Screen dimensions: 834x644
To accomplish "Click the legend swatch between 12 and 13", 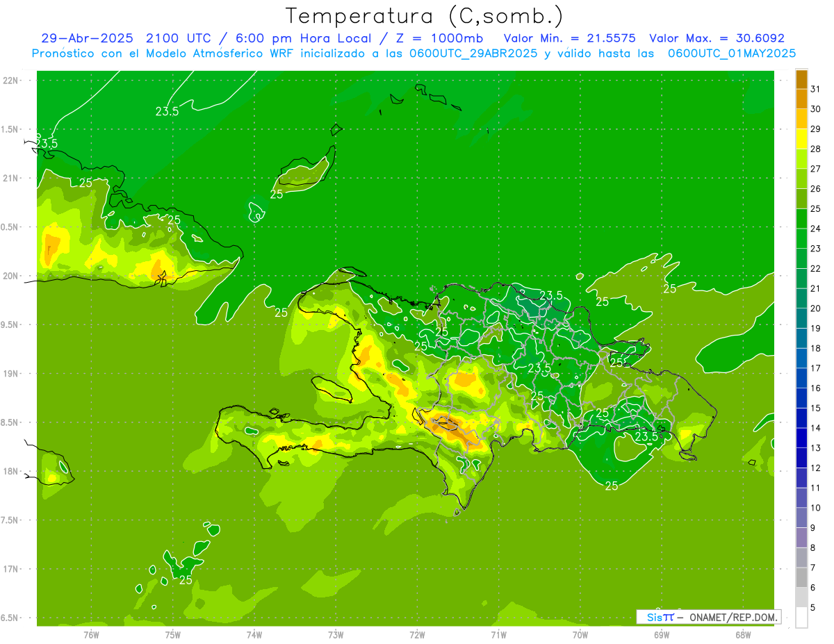I will click(801, 458).
